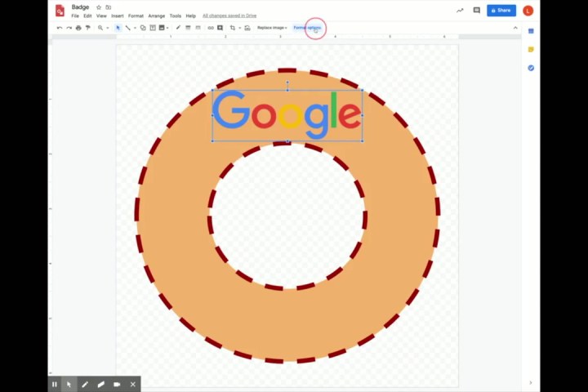The image size is (588, 392).
Task: Open the Shape tool
Action: click(143, 28)
